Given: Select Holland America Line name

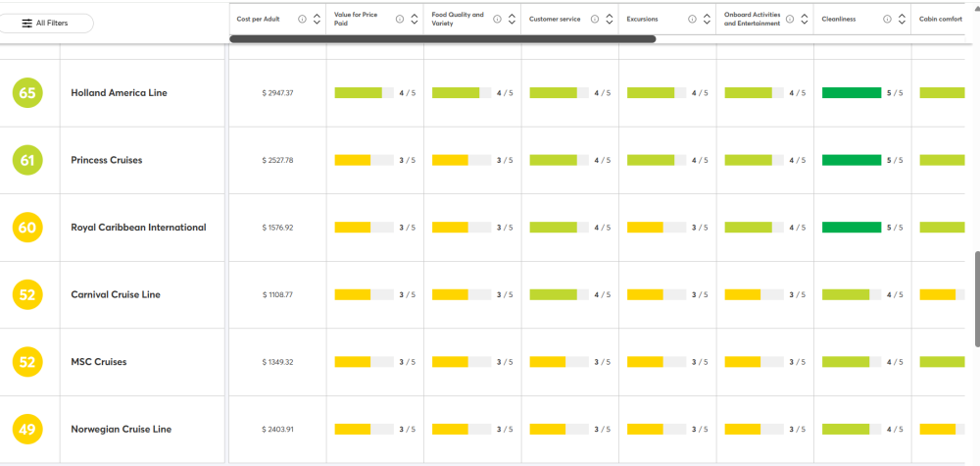Looking at the screenshot, I should pyautogui.click(x=119, y=92).
